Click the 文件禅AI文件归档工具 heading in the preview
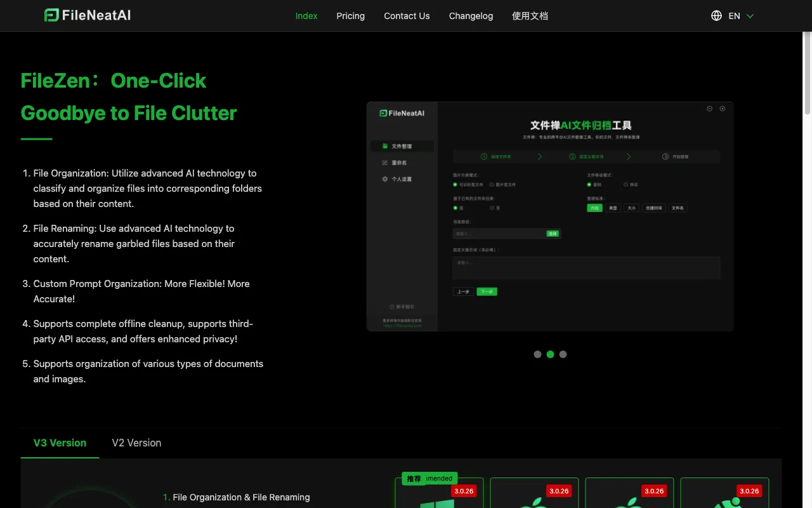The width and height of the screenshot is (812, 508). [581, 126]
